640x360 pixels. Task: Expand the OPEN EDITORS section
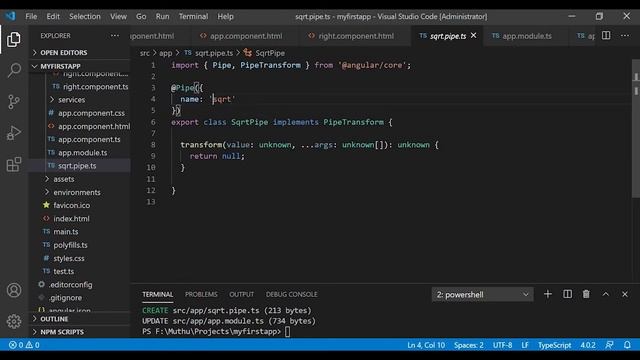[x=80, y=53]
